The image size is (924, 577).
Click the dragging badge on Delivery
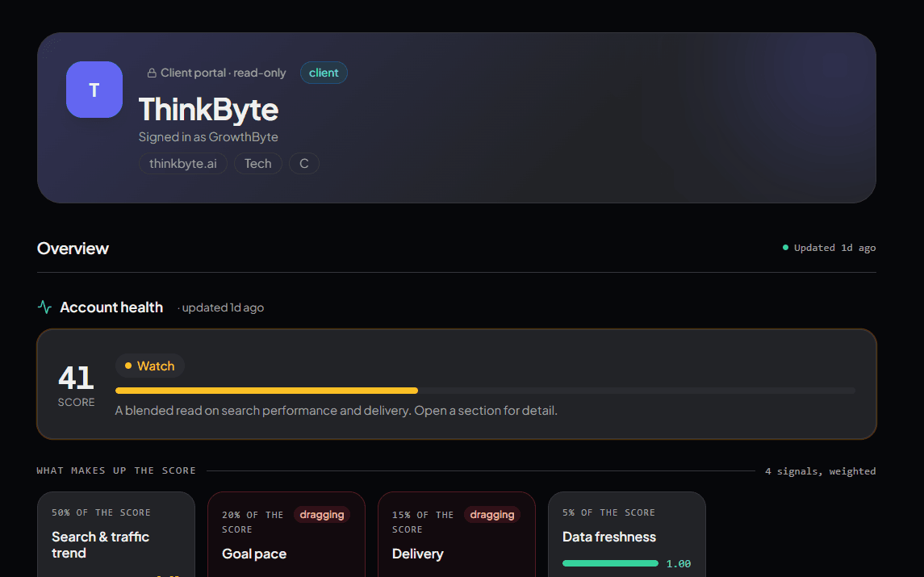coord(492,515)
